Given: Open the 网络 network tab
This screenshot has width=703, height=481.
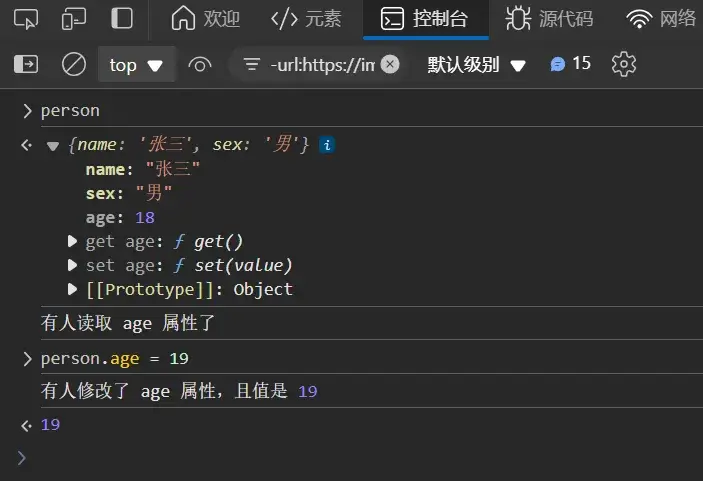Looking at the screenshot, I should point(661,19).
